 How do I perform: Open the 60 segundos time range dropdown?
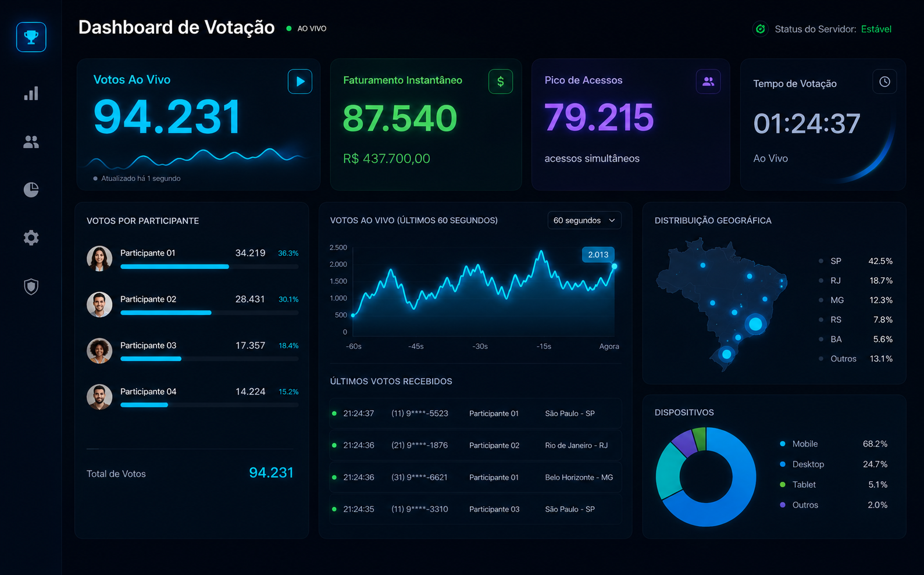coord(584,220)
